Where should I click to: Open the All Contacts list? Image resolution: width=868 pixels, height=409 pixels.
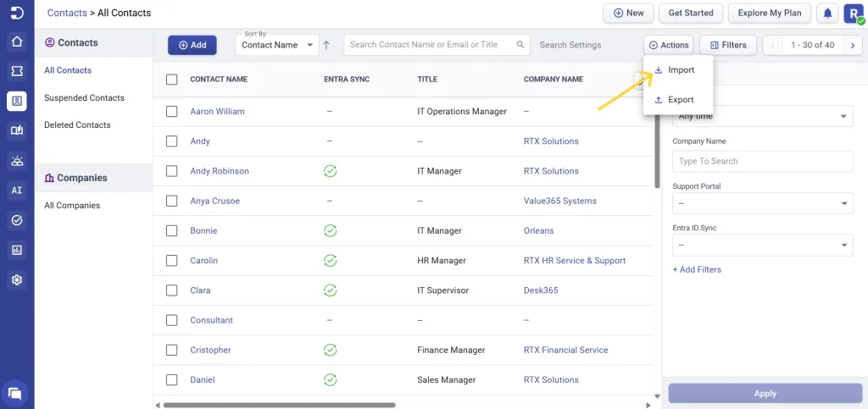tap(68, 71)
